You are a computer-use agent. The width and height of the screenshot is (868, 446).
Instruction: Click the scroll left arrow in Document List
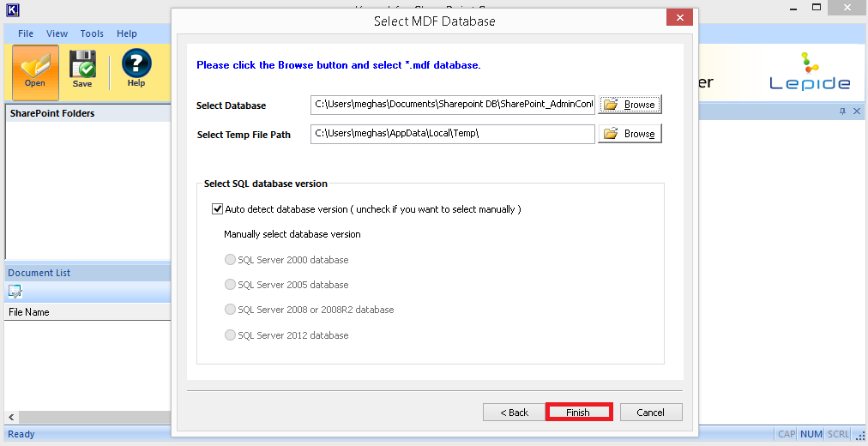click(12, 417)
